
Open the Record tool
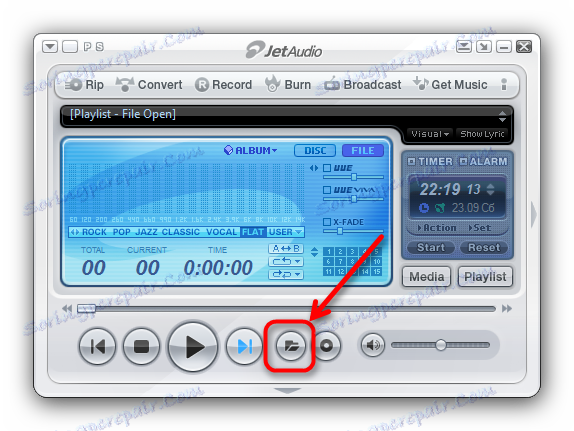223,85
